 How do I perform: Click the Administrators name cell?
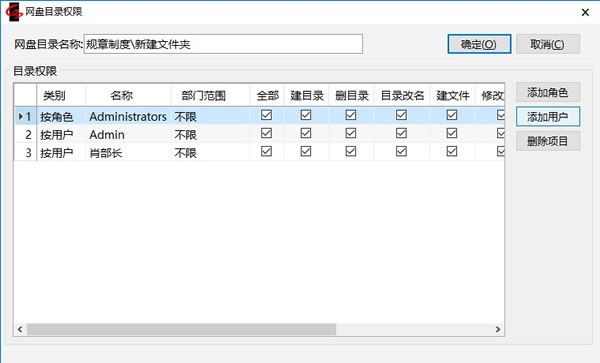pyautogui.click(x=128, y=116)
